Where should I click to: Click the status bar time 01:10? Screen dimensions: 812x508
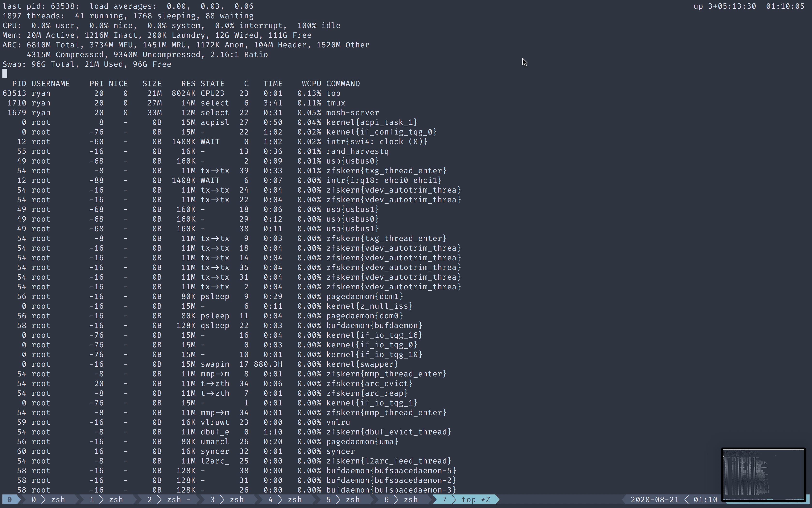(705, 500)
